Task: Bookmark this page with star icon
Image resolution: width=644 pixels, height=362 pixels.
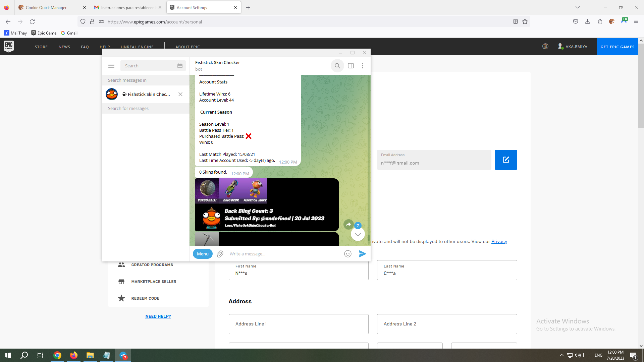Action: [525, 22]
